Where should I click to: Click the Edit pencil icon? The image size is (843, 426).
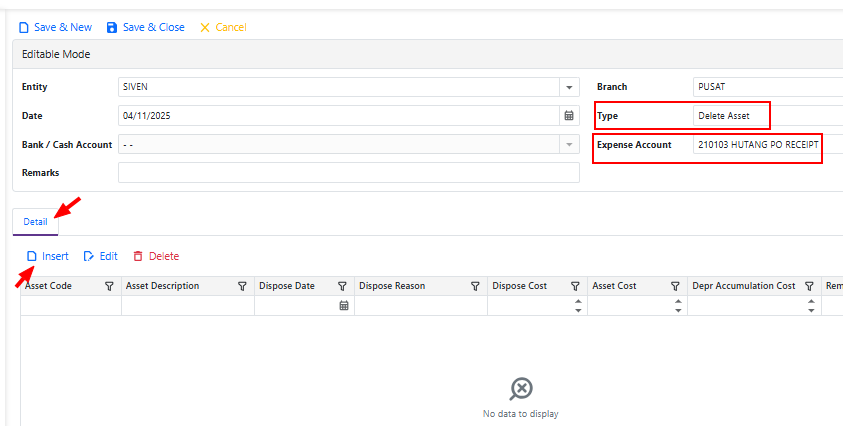pyautogui.click(x=89, y=256)
